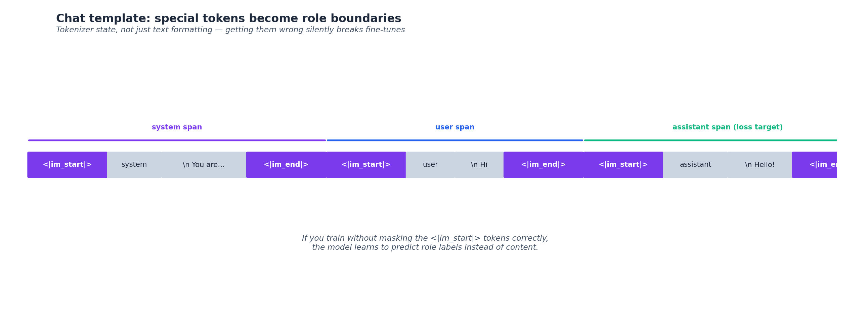Select the <|im_end|> token ending user span
Screen dimensions: 868x319
pyautogui.click(x=544, y=165)
